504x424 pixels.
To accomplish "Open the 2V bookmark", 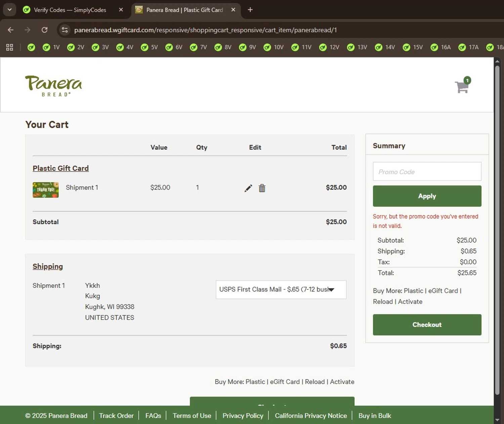I will click(76, 47).
